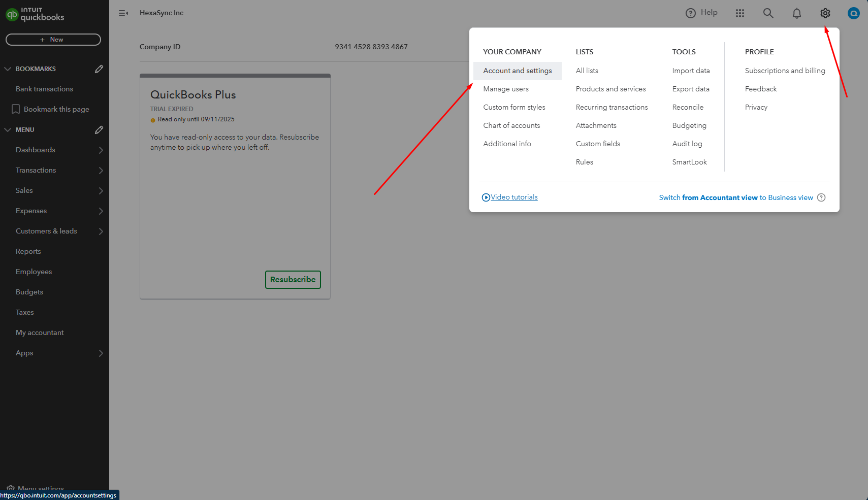This screenshot has height=500, width=868.
Task: Expand the Dashboards submenu arrow
Action: pos(101,150)
